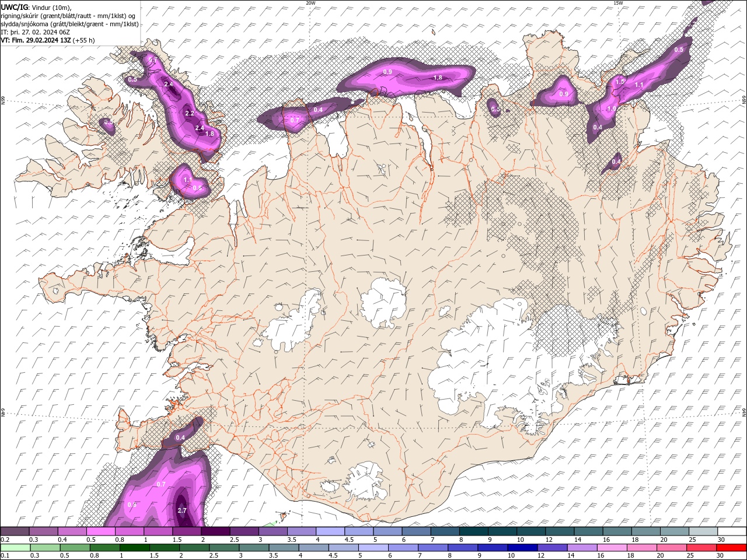Select the violet rain swatch between 12 and 14
747x560 pixels.
(x=552, y=548)
